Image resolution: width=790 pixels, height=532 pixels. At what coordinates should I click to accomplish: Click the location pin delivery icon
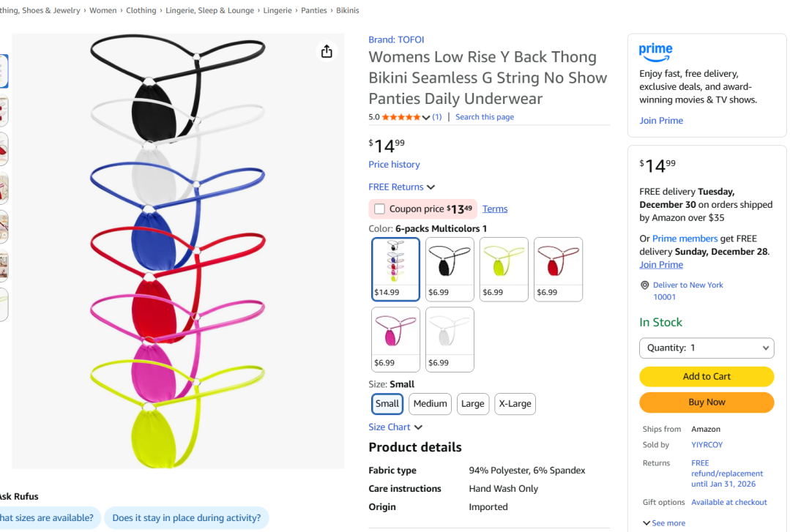tap(644, 285)
